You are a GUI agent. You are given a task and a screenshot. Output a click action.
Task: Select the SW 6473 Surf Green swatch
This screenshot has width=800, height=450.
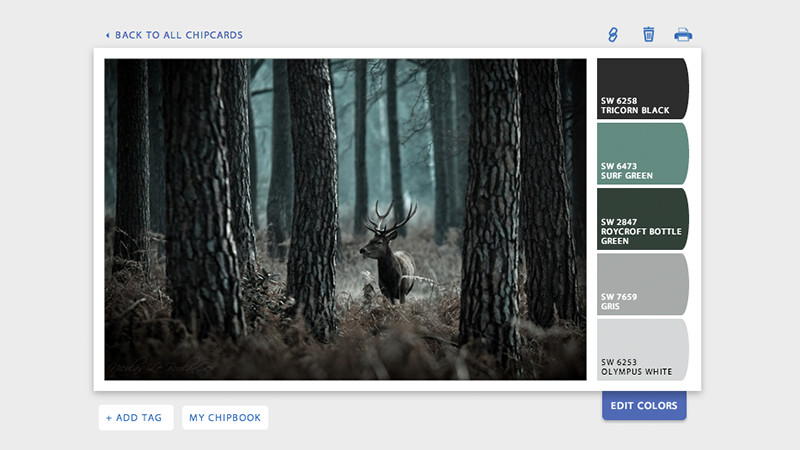643,154
